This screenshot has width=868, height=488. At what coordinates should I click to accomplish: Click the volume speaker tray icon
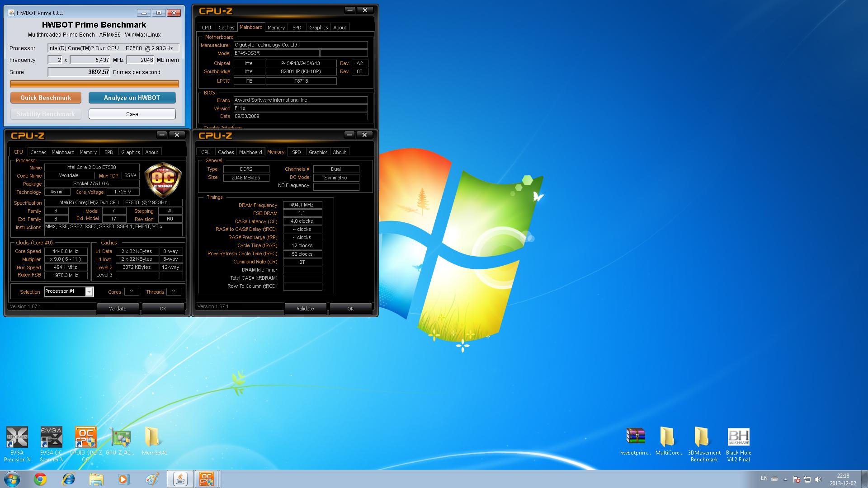[x=818, y=479]
